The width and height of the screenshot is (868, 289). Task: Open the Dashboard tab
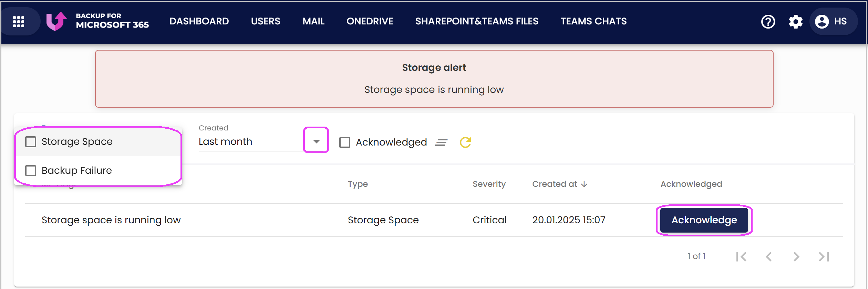coord(199,21)
